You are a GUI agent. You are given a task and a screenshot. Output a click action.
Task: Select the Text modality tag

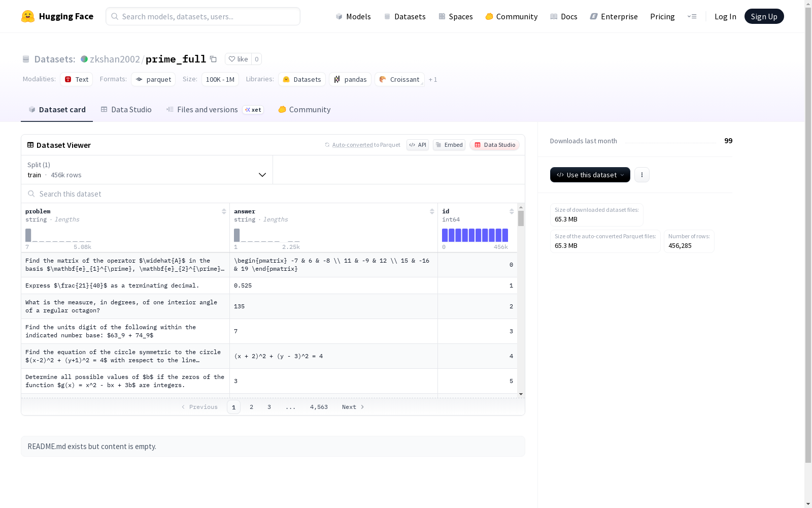[x=77, y=79]
